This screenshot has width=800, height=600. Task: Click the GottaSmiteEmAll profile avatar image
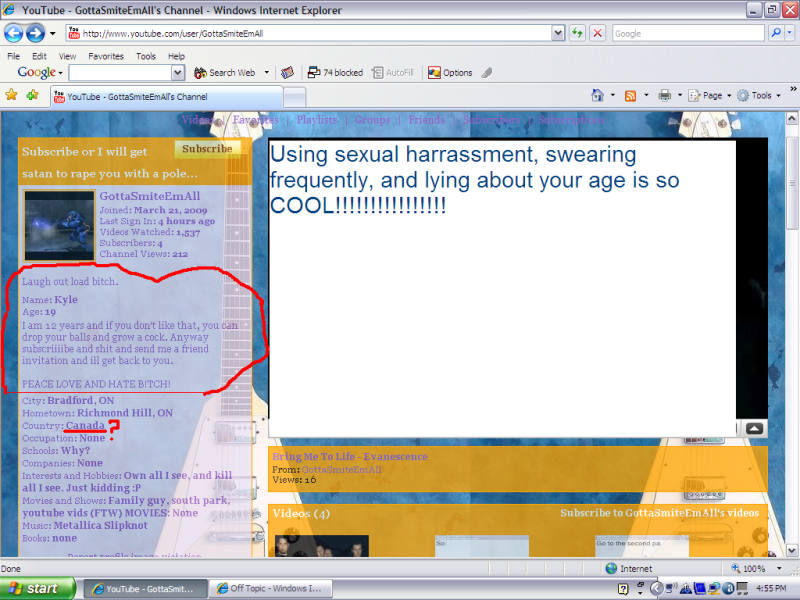click(59, 226)
